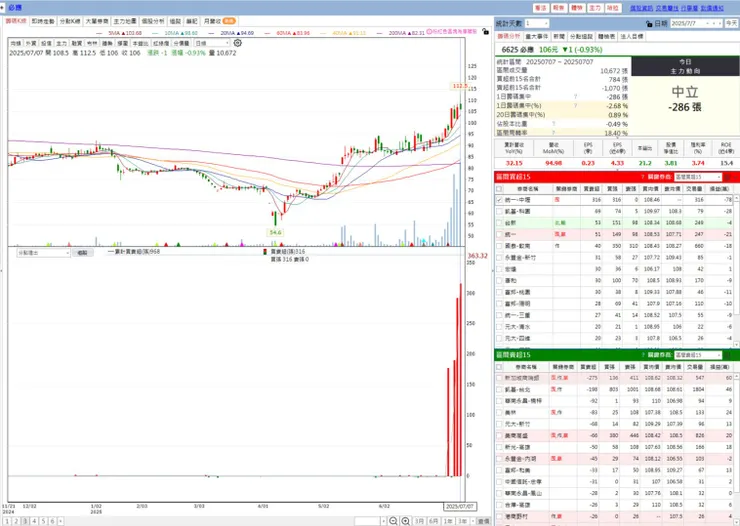Toggle the 投信 indicator button
The image size is (740, 526).
click(x=46, y=43)
